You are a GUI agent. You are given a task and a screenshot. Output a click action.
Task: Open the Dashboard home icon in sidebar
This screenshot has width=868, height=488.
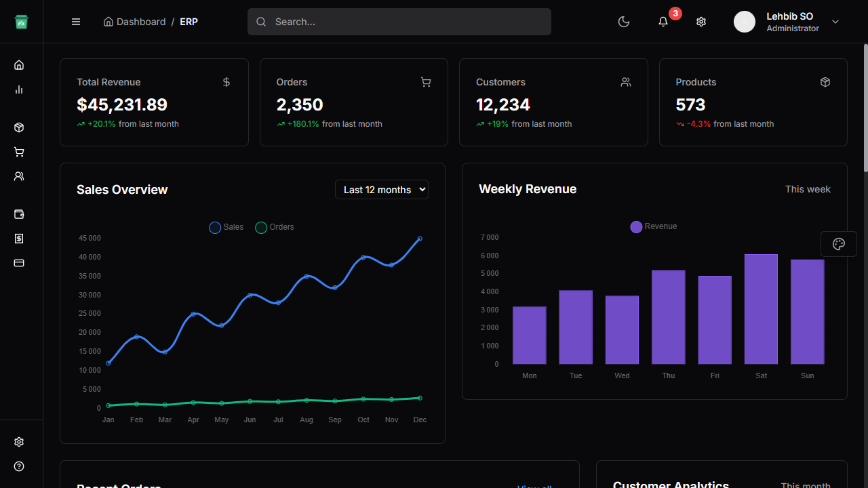[19, 64]
